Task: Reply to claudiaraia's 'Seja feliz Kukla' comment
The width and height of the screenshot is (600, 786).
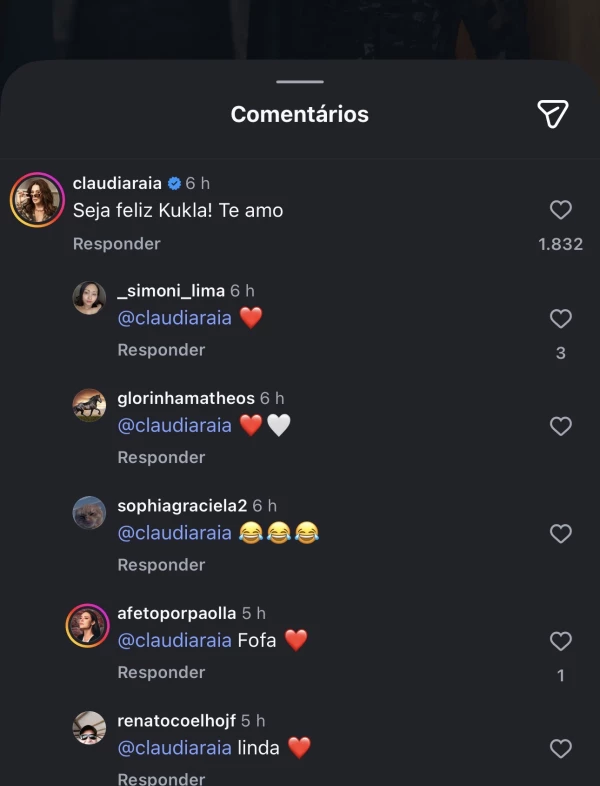Action: point(116,244)
